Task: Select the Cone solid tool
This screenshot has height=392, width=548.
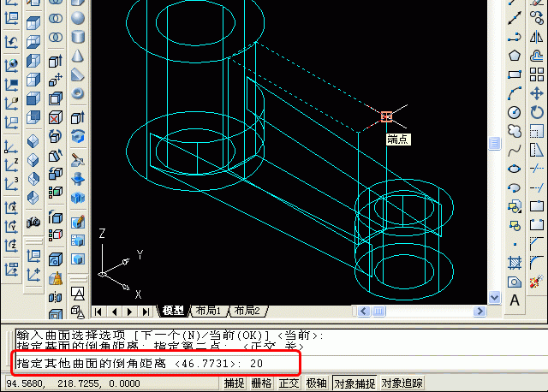Action: tap(77, 56)
